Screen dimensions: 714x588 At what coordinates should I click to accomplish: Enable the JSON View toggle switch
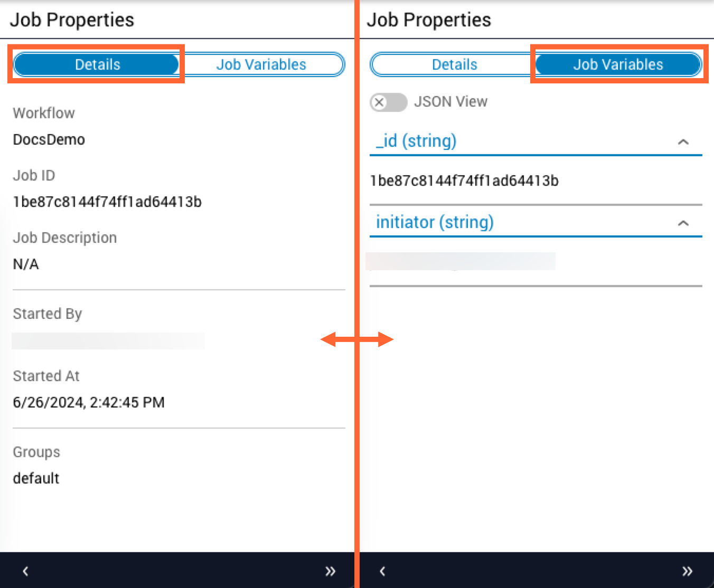coord(388,102)
